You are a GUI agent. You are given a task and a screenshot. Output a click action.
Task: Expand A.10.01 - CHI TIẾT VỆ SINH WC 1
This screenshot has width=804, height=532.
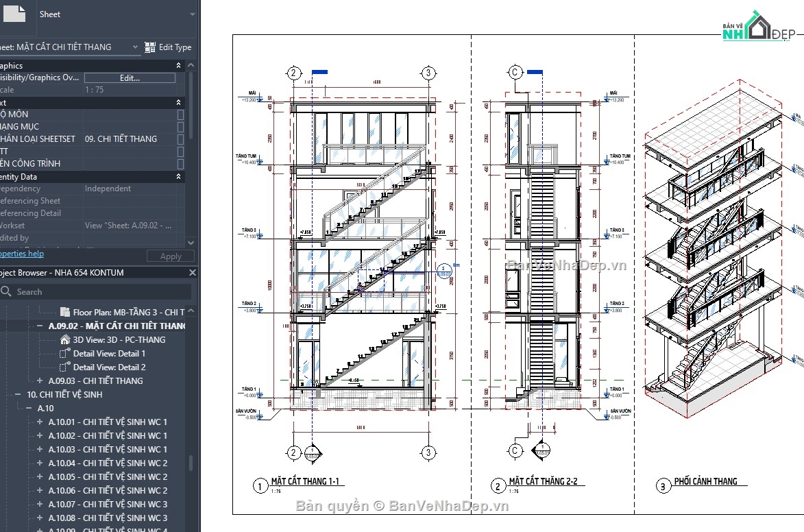click(x=40, y=422)
